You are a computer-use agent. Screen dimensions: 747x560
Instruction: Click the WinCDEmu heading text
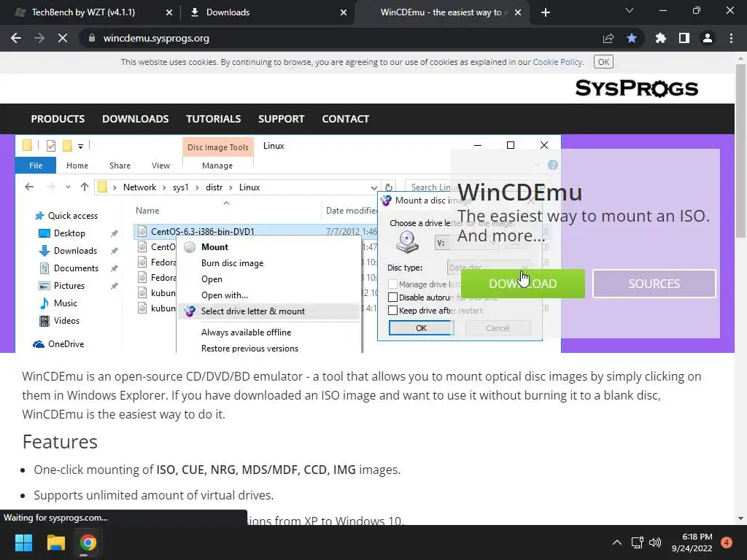(x=519, y=192)
